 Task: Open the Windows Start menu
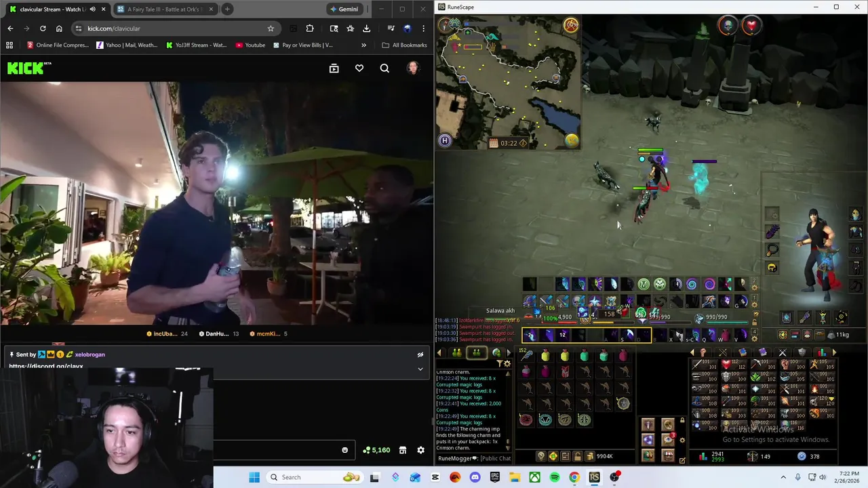click(x=254, y=477)
